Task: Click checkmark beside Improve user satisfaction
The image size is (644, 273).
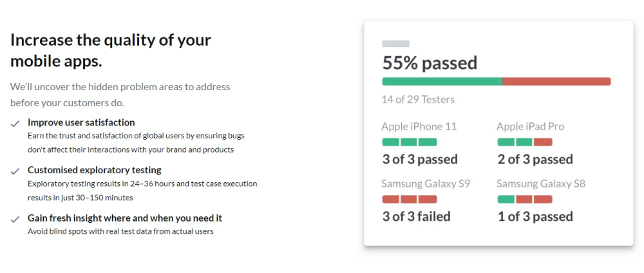Action: click(15, 124)
